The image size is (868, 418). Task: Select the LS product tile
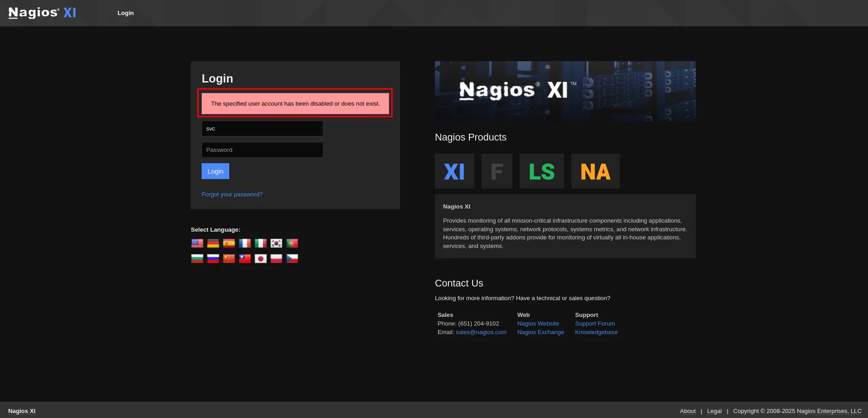[x=542, y=171]
